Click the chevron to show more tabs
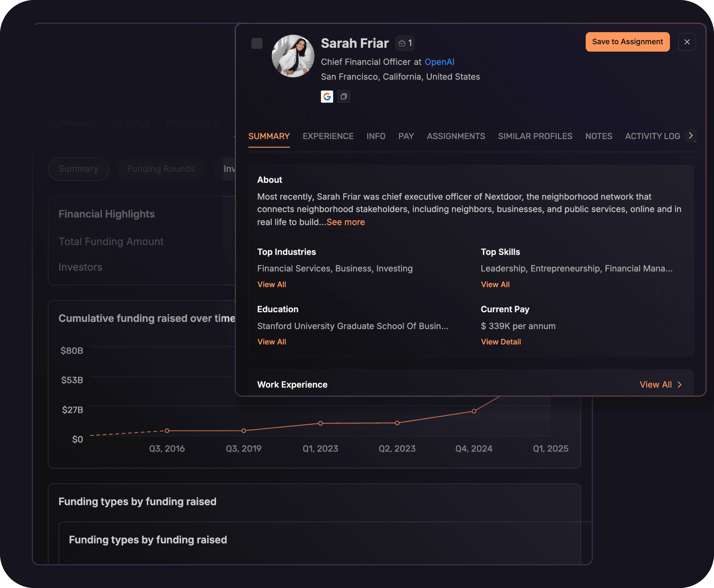Viewport: 714px width, 588px height. [690, 135]
